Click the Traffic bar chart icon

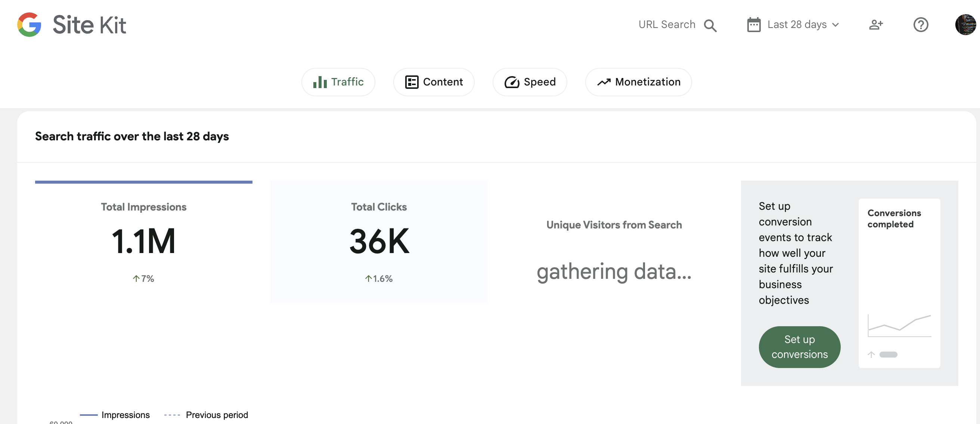(320, 82)
